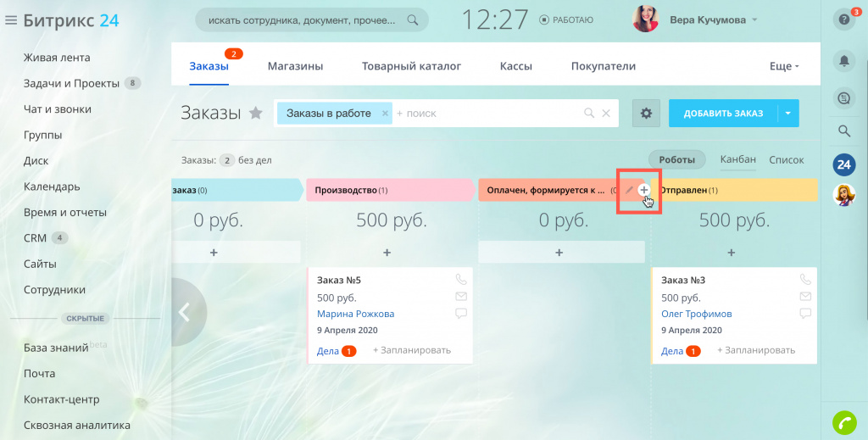Add an order in the Производство column
The image size is (868, 440).
tap(387, 253)
